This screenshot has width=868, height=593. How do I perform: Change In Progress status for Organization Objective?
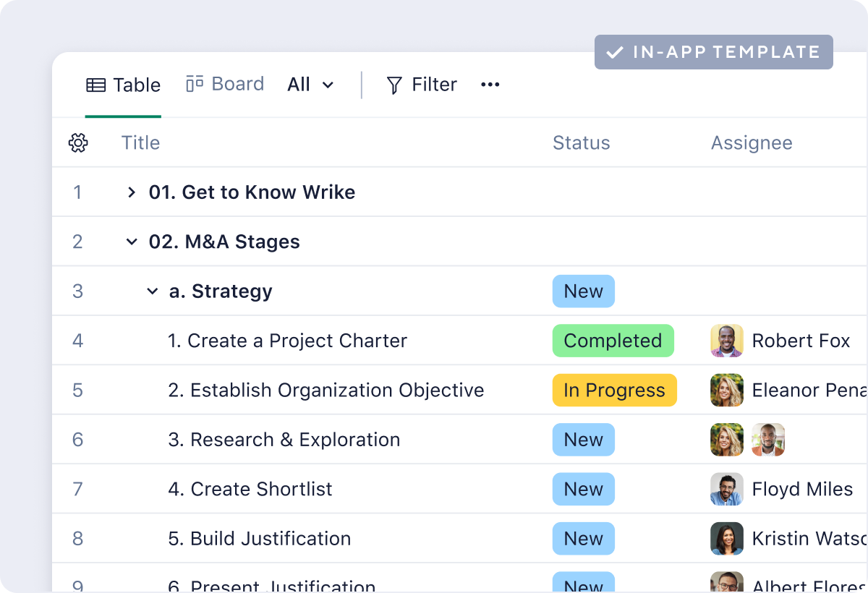coord(615,391)
